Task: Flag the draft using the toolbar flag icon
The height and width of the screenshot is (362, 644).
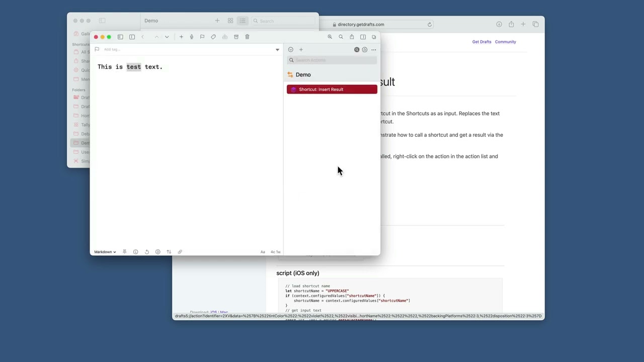Action: (202, 37)
